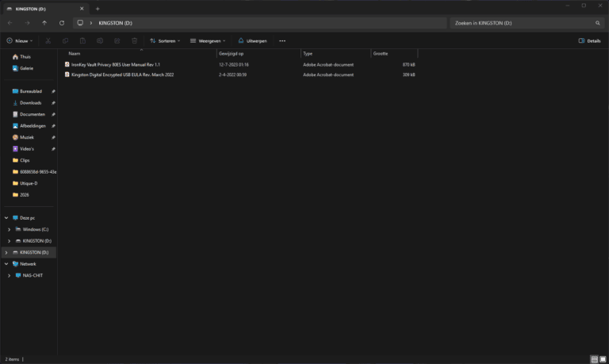
Task: Click the Up directory arrow
Action: 44,23
